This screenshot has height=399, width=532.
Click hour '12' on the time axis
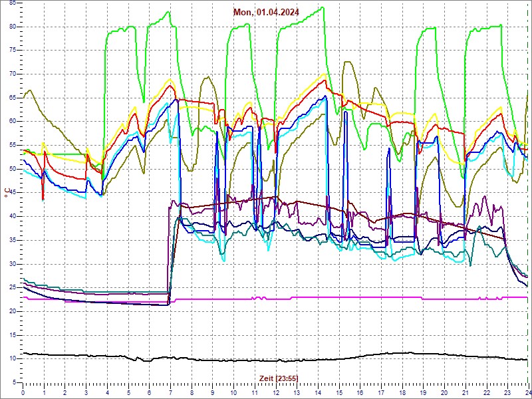[275, 392]
